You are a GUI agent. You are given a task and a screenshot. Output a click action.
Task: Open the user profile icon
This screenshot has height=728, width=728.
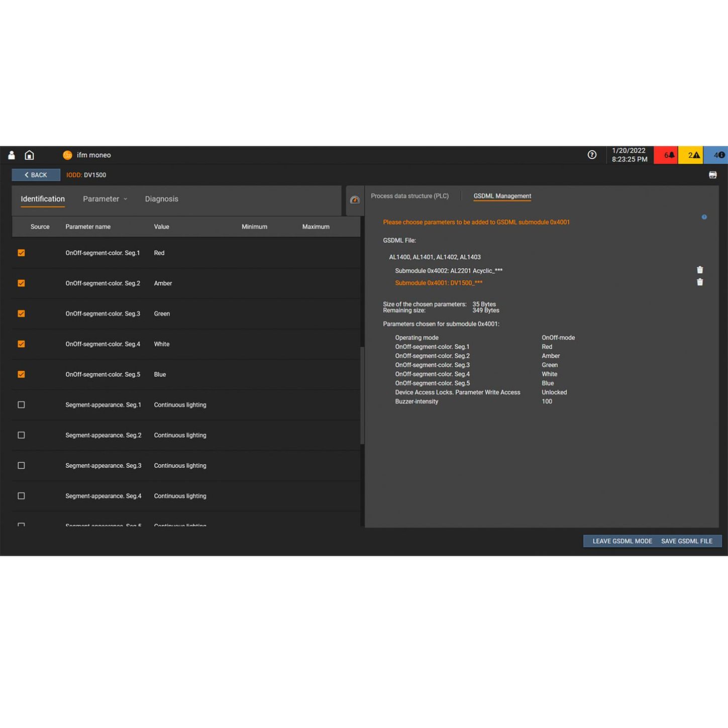click(12, 155)
